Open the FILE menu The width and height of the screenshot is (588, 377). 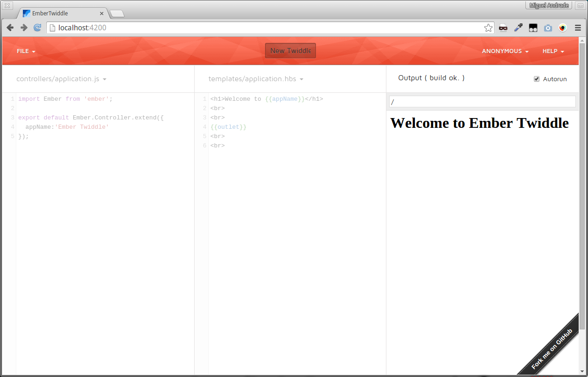click(x=26, y=51)
